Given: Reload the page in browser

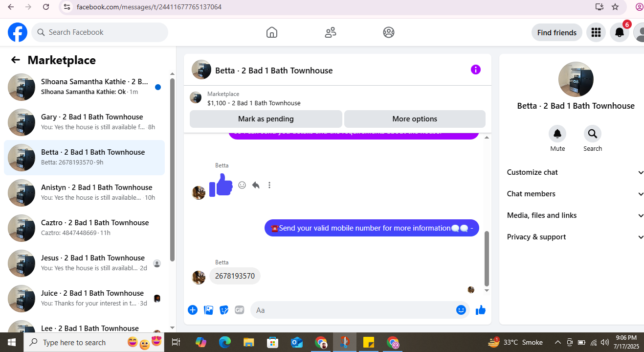Looking at the screenshot, I should pyautogui.click(x=46, y=7).
